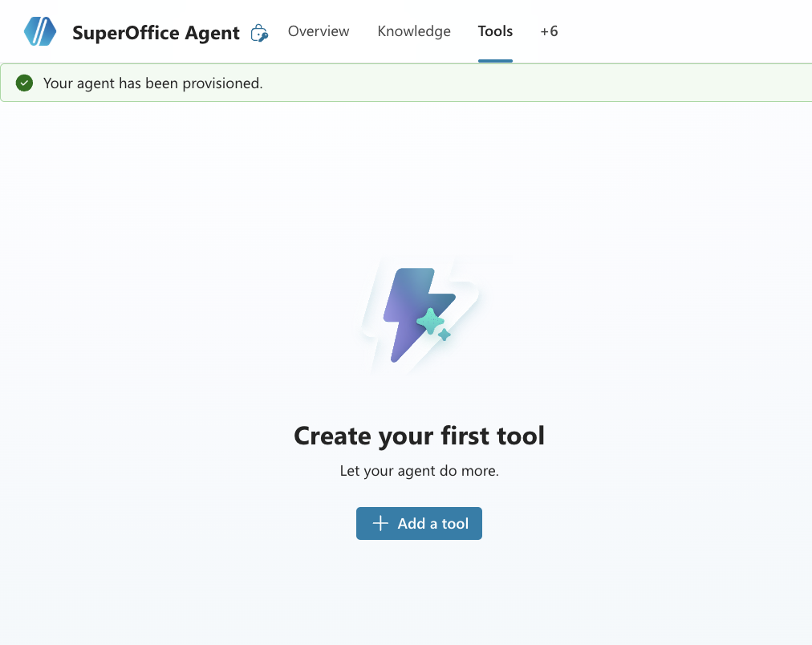This screenshot has height=645, width=812.
Task: Switch to the Knowledge tab
Action: tap(414, 31)
